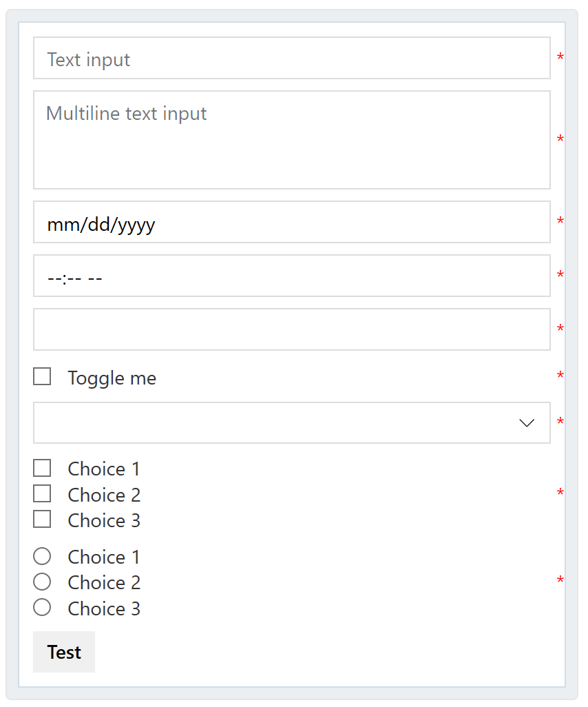The height and width of the screenshot is (707, 588).
Task: Click the Text input field
Action: coord(291,58)
